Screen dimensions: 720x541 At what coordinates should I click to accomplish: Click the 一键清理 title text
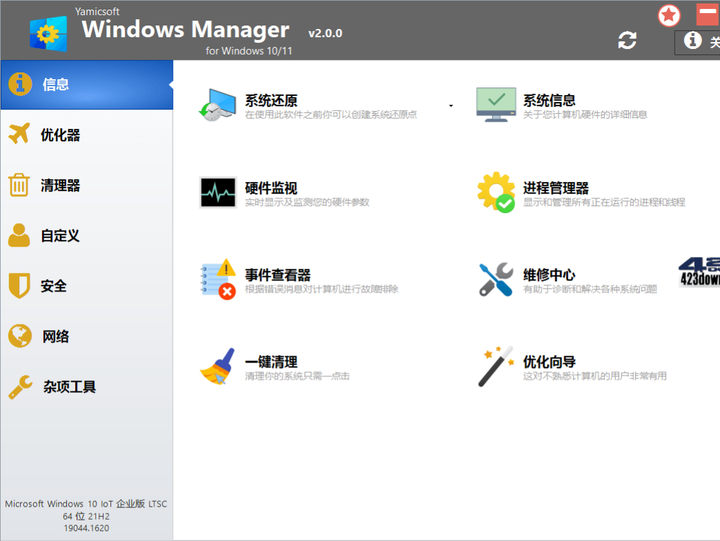pyautogui.click(x=271, y=361)
